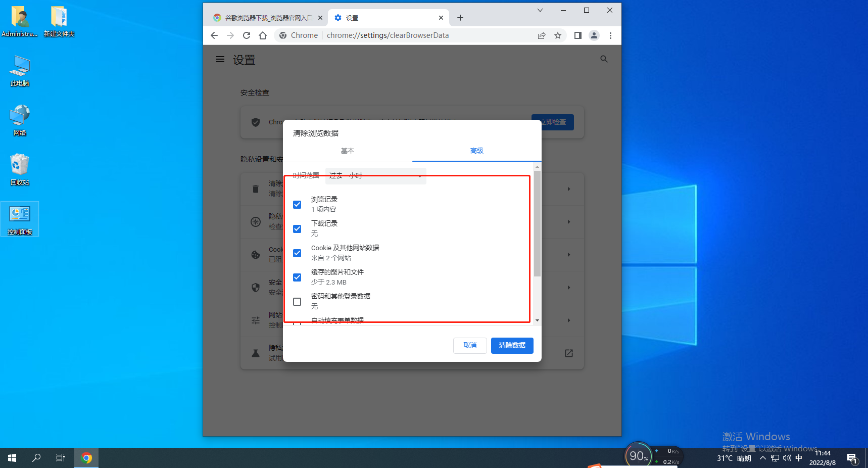Viewport: 868px width, 468px height.
Task: Switch to the 基本 tab in dialog
Action: click(348, 151)
